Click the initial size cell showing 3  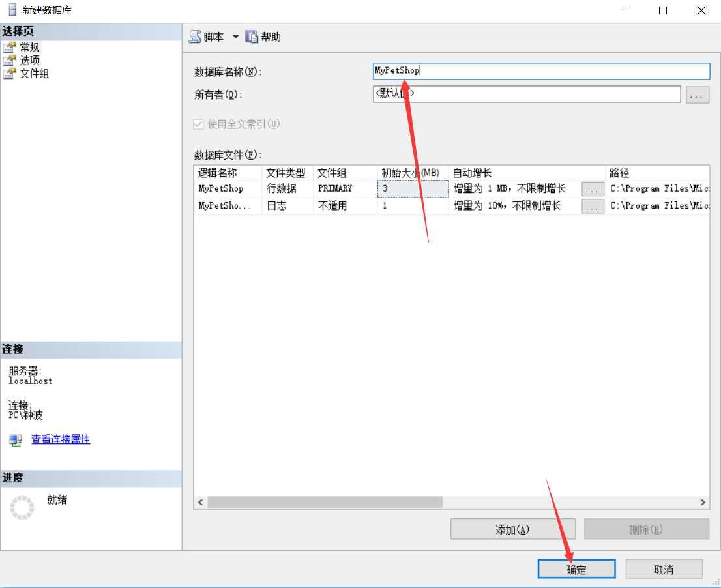(x=413, y=188)
